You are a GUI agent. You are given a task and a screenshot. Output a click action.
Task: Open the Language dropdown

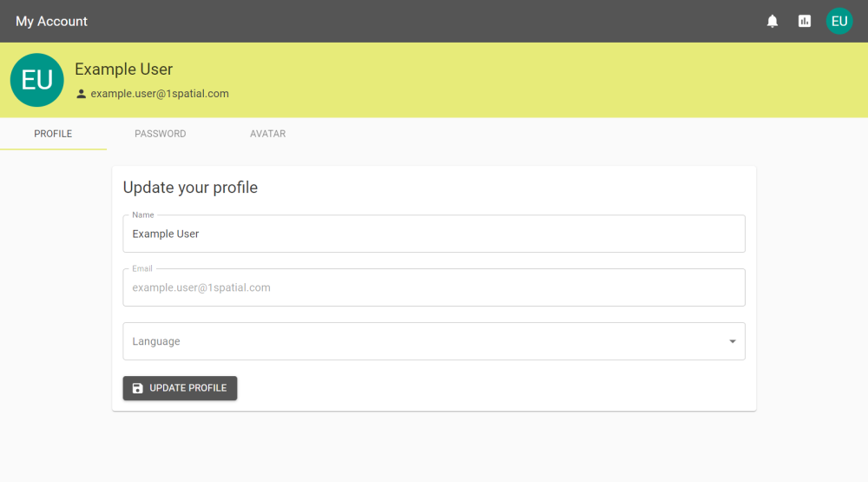point(434,341)
